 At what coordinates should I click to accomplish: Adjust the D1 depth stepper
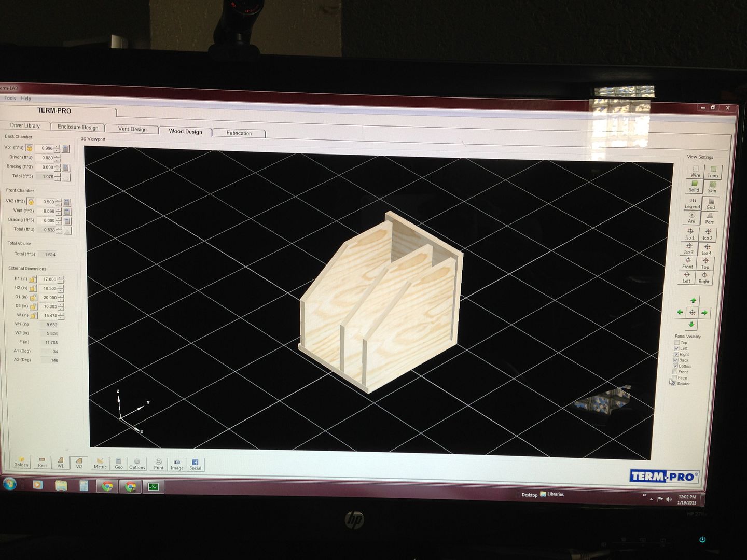(61, 298)
